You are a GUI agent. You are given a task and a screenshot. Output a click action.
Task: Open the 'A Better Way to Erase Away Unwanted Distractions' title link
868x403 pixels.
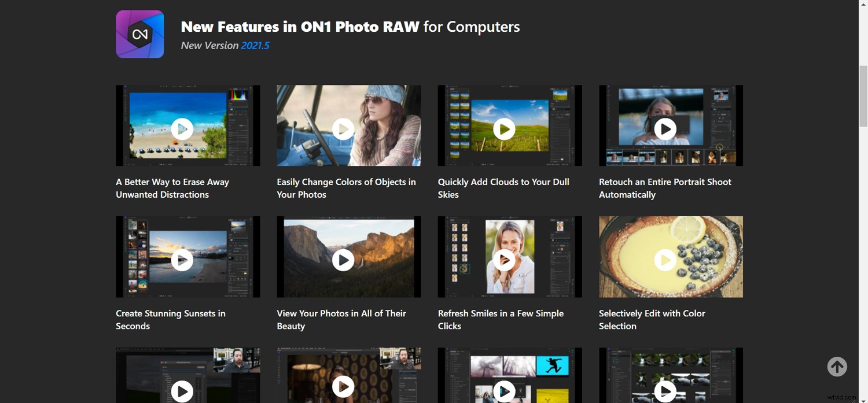(x=172, y=188)
